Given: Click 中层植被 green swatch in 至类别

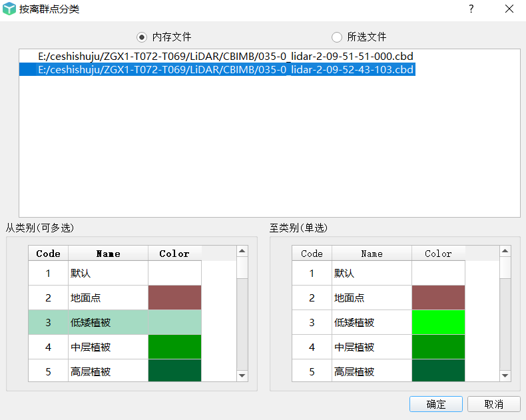Looking at the screenshot, I should click(x=439, y=347).
